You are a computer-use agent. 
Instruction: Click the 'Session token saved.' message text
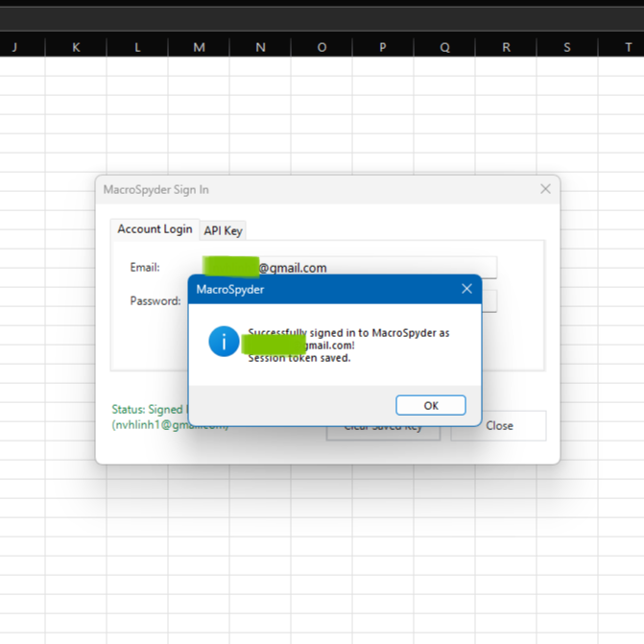click(299, 358)
